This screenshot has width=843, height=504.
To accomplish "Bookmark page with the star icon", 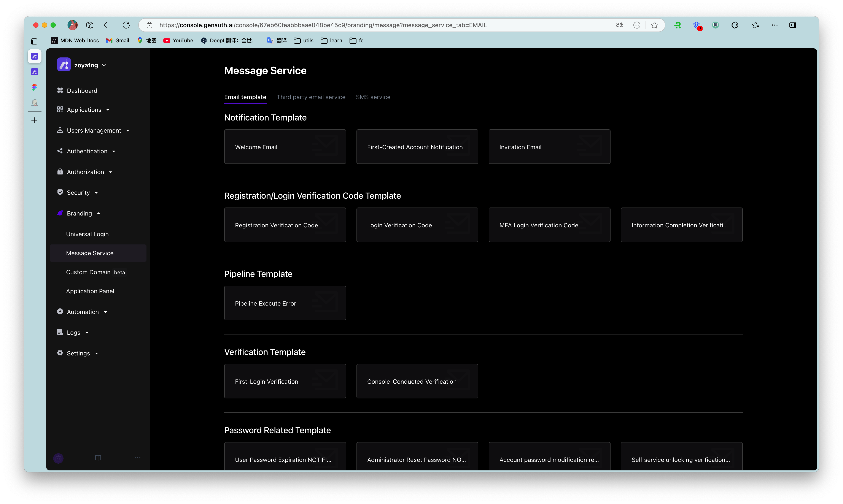I will (x=654, y=25).
